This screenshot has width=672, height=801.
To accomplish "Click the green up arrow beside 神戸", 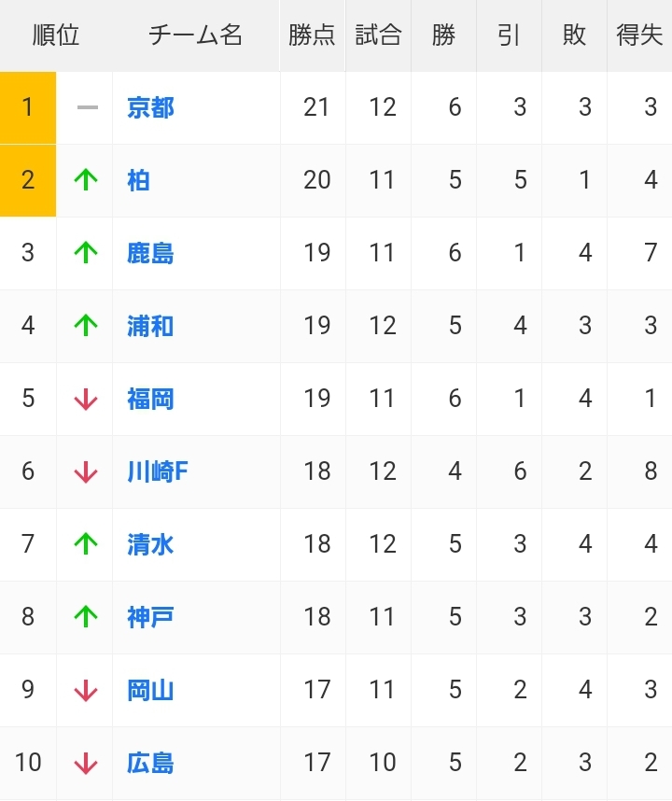I will [x=86, y=616].
